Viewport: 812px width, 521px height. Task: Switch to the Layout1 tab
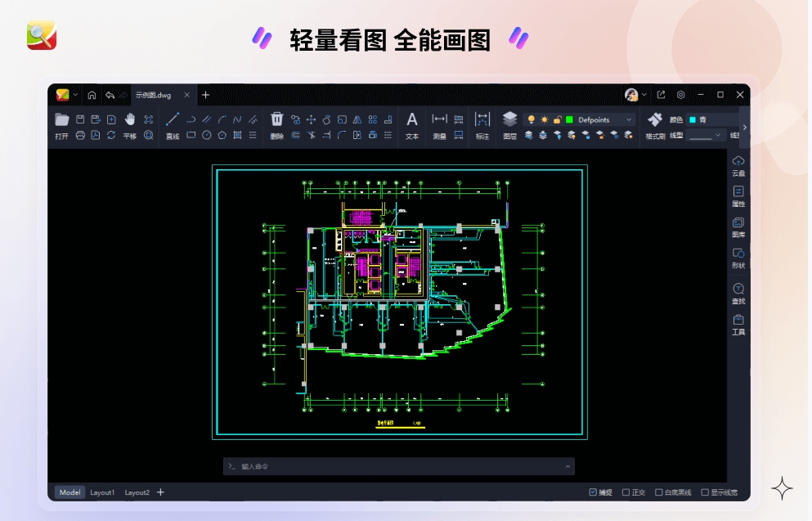102,492
